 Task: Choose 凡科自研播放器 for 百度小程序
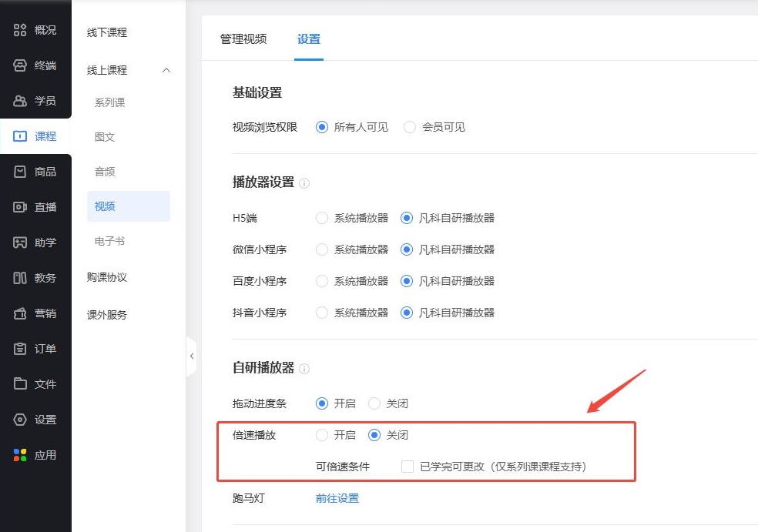(407, 281)
